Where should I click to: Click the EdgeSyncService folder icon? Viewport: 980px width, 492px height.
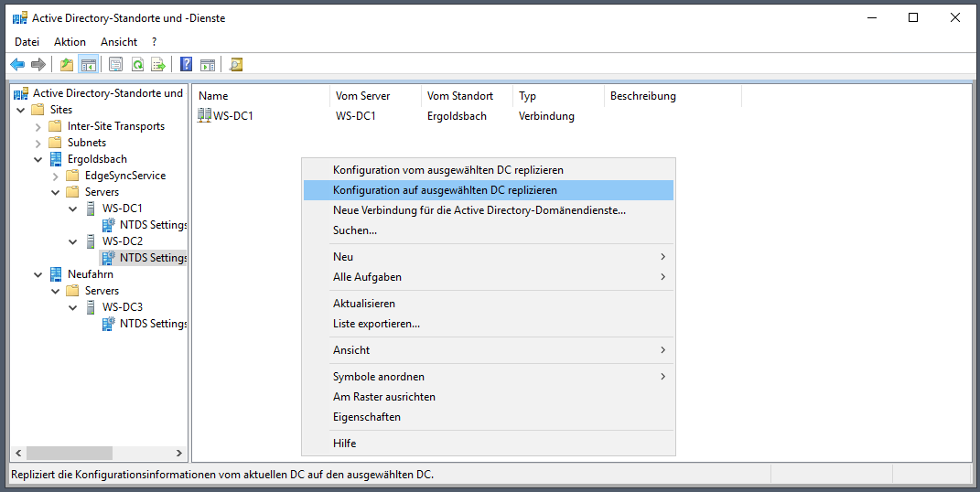click(x=72, y=176)
